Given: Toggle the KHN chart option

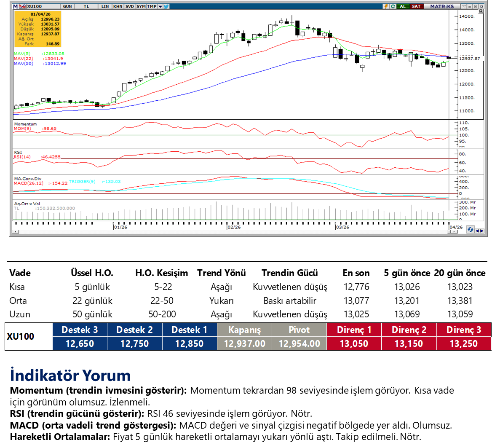Looking at the screenshot, I should (118, 6).
